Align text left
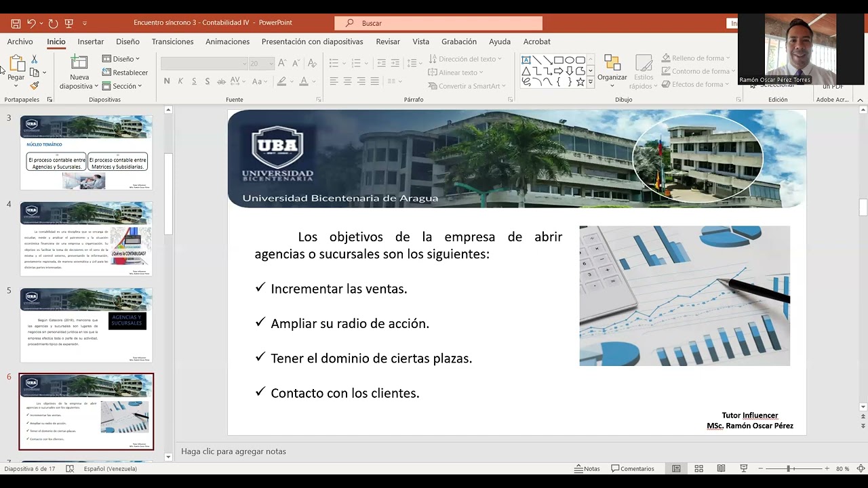This screenshot has width=868, height=488. [334, 81]
